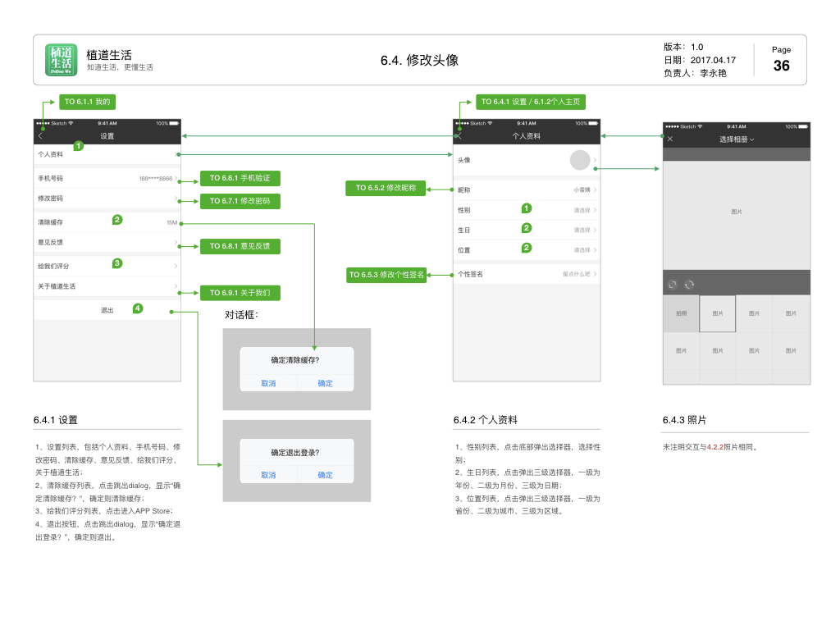840x630 pixels.
Task: Tap the back arrow in 设置 screen header
Action: tap(41, 136)
